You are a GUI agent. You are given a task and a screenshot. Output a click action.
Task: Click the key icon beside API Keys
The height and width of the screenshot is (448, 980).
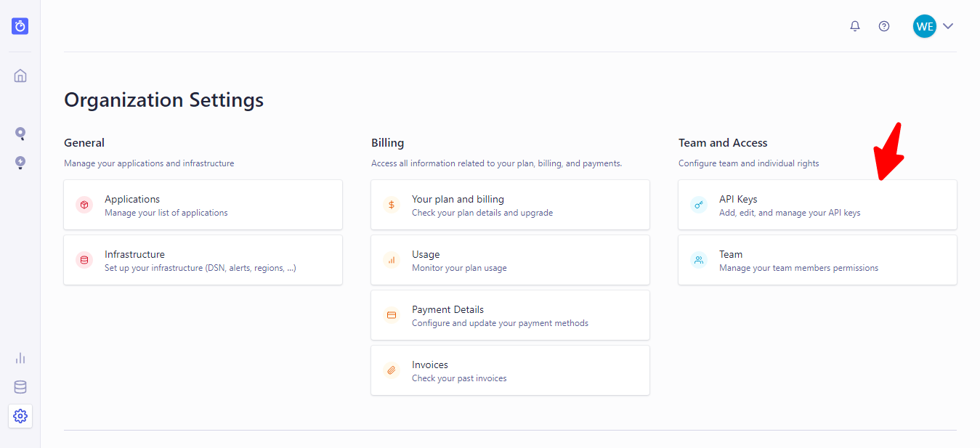pos(699,205)
